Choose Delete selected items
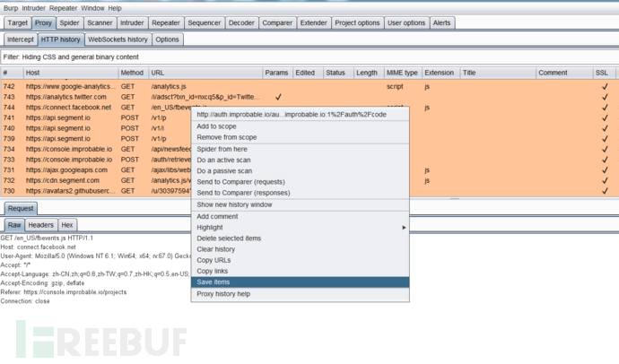Screen dimensions: 619x364 tap(300, 238)
